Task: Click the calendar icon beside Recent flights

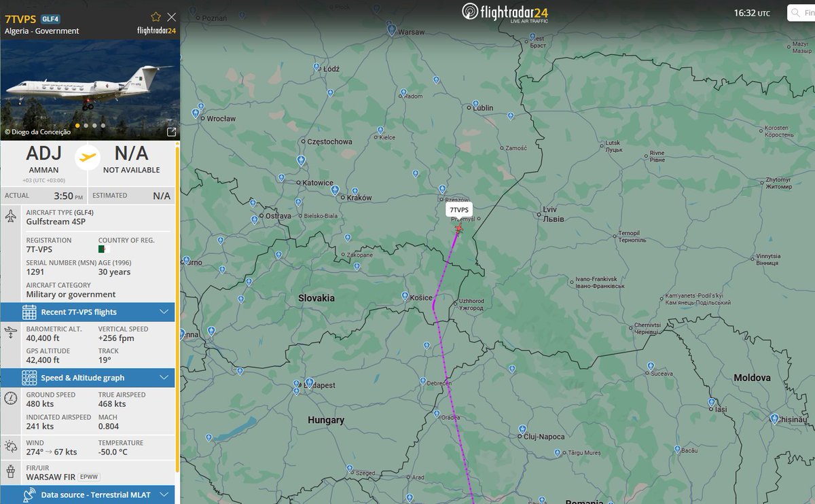Action: click(x=29, y=312)
